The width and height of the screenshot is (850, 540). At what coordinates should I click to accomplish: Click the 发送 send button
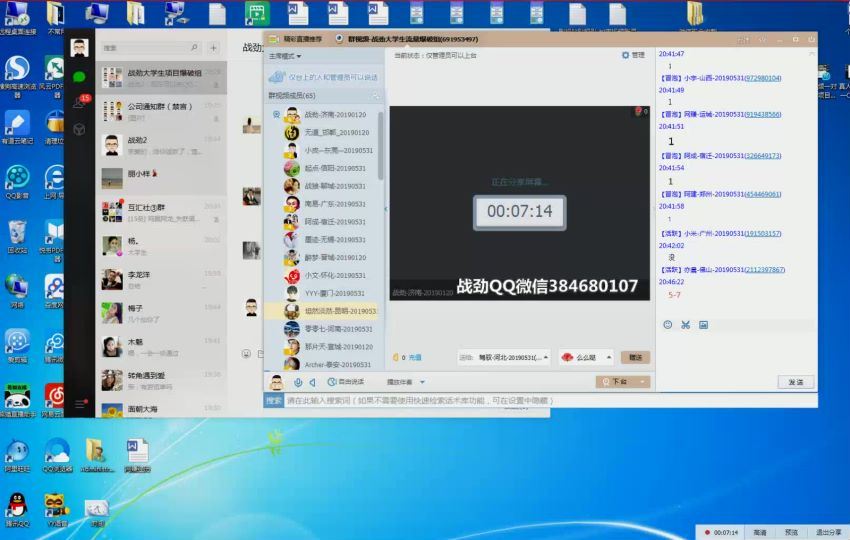[x=796, y=382]
